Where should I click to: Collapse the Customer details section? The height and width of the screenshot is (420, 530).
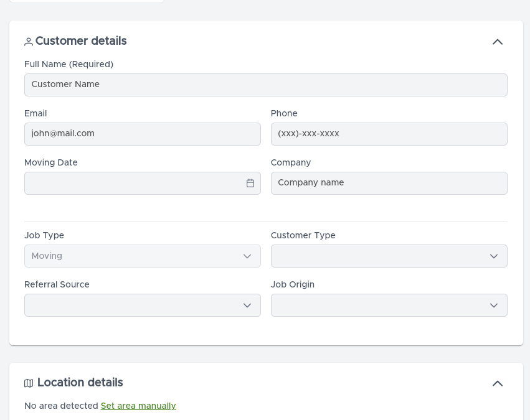tap(497, 42)
